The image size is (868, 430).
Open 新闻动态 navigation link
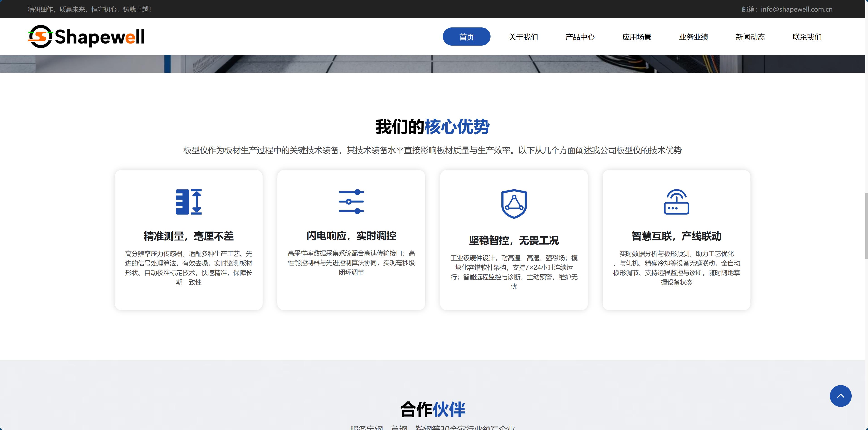pyautogui.click(x=750, y=37)
